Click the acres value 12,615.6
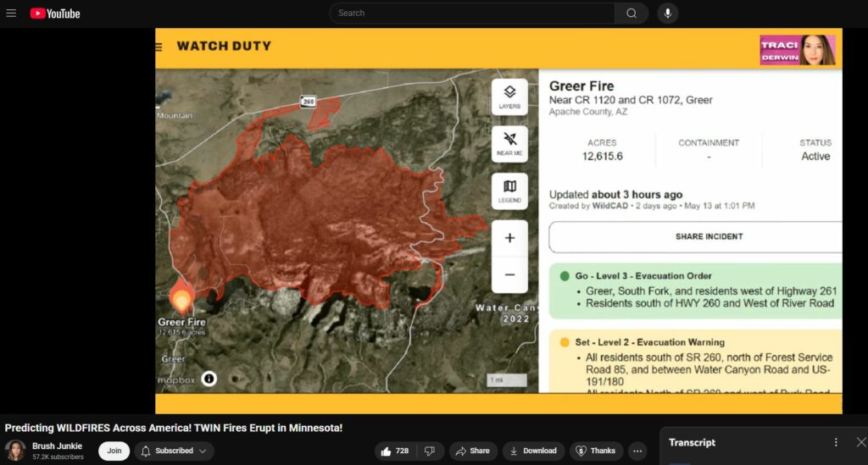 603,157
